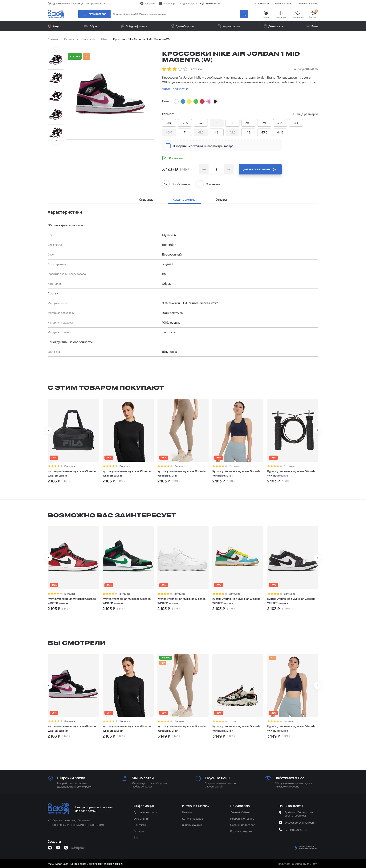The image size is (366, 868).
Task: Increase quantity with plus stepper
Action: (229, 170)
